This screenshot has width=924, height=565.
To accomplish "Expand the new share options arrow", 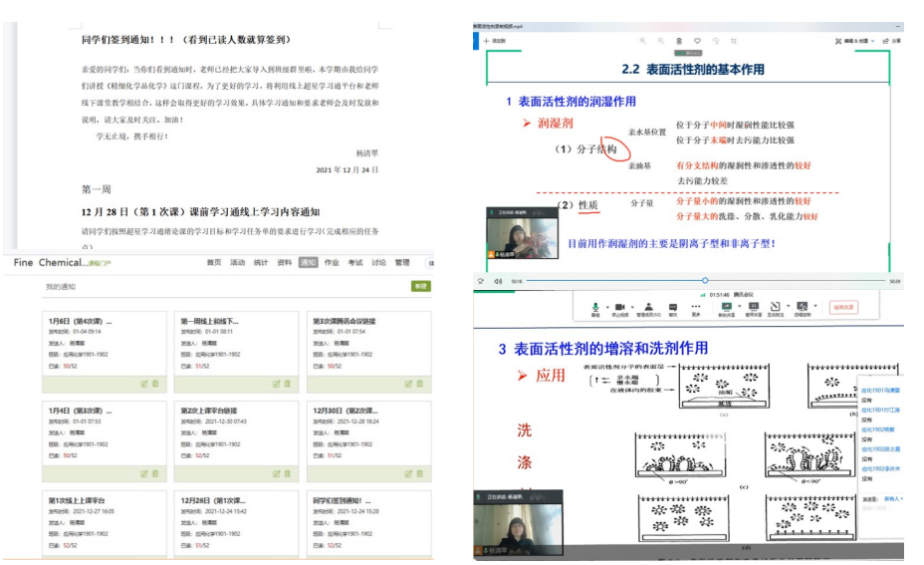I will click(x=738, y=306).
